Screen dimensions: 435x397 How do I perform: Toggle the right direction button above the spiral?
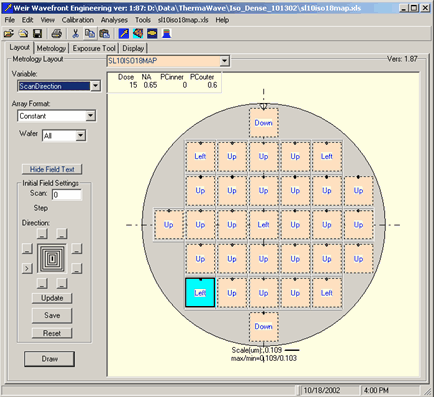point(62,233)
